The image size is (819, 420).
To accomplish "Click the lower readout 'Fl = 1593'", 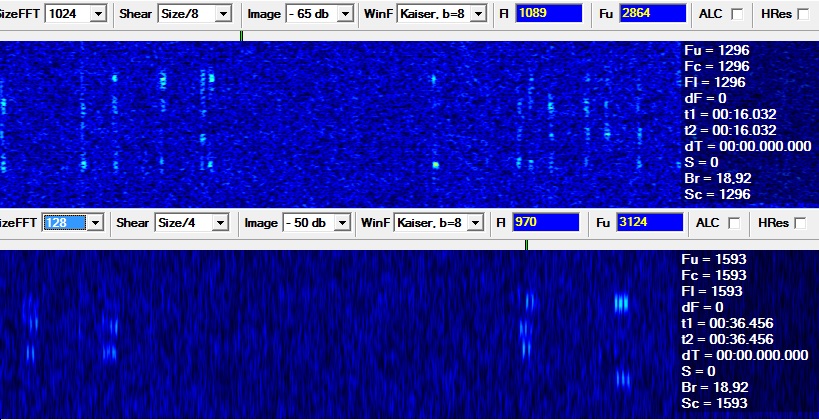I will pos(712,291).
